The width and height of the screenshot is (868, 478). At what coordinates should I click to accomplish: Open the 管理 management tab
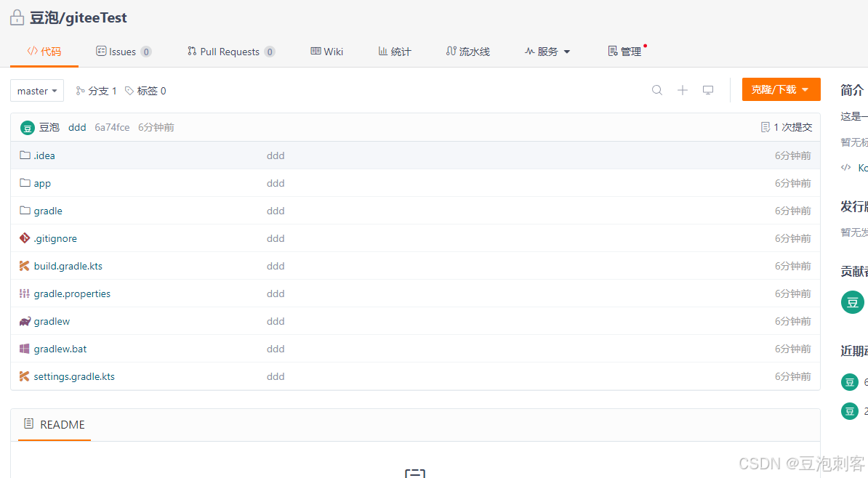click(624, 52)
